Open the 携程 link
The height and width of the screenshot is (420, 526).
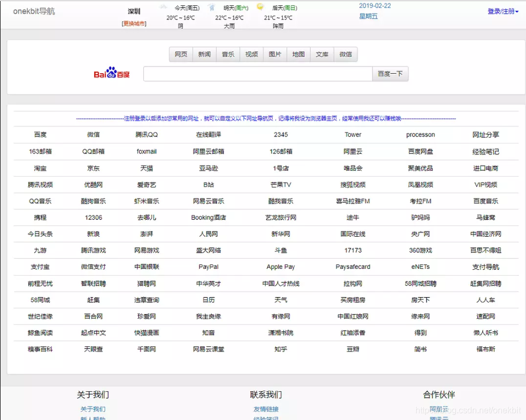pyautogui.click(x=40, y=217)
